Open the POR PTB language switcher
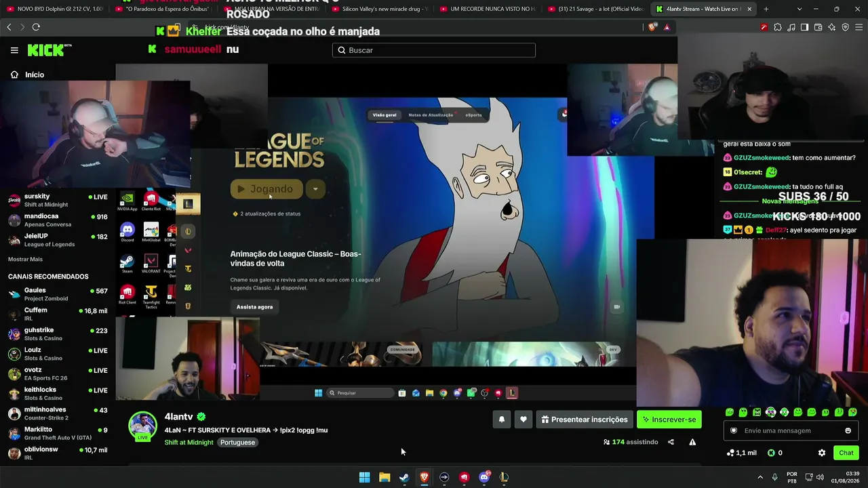Screen dimensions: 868x488 pos(792,477)
